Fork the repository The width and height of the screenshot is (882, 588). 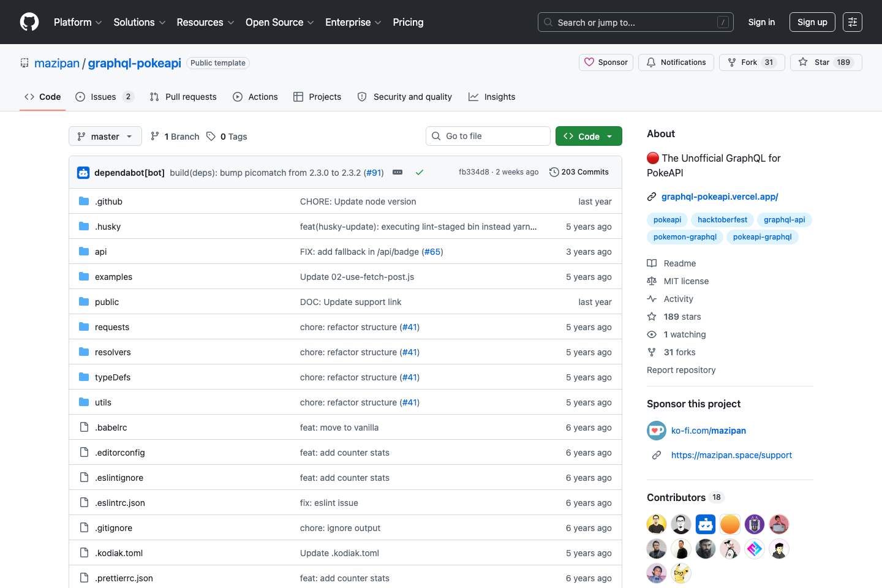(x=752, y=62)
